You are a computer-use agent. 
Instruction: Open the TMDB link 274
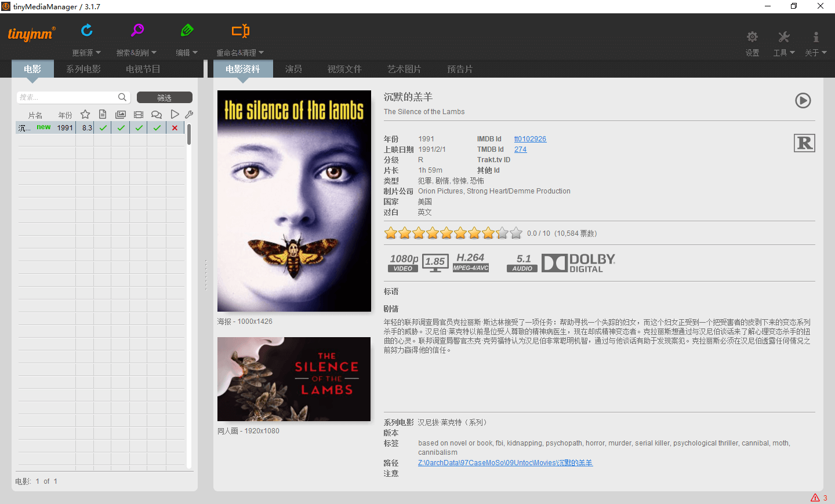(x=521, y=149)
